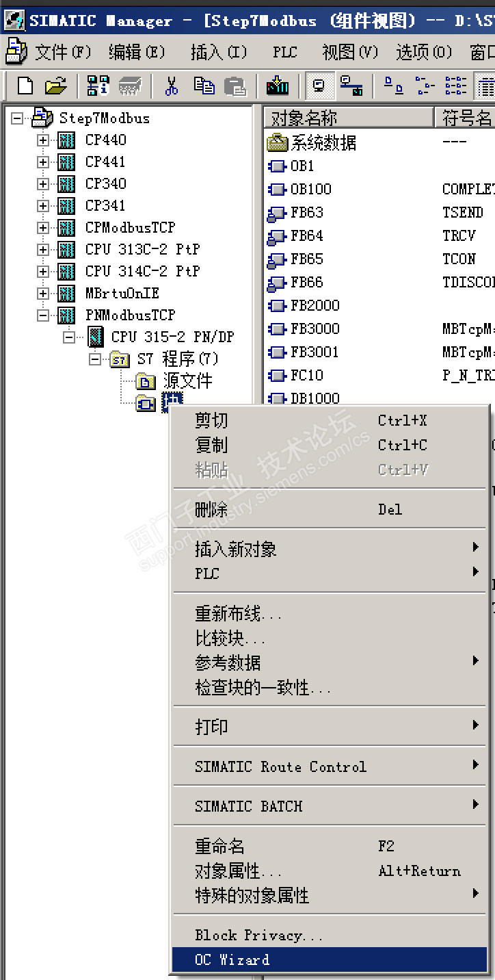Expand the CPModbusTCP tree node

43,228
